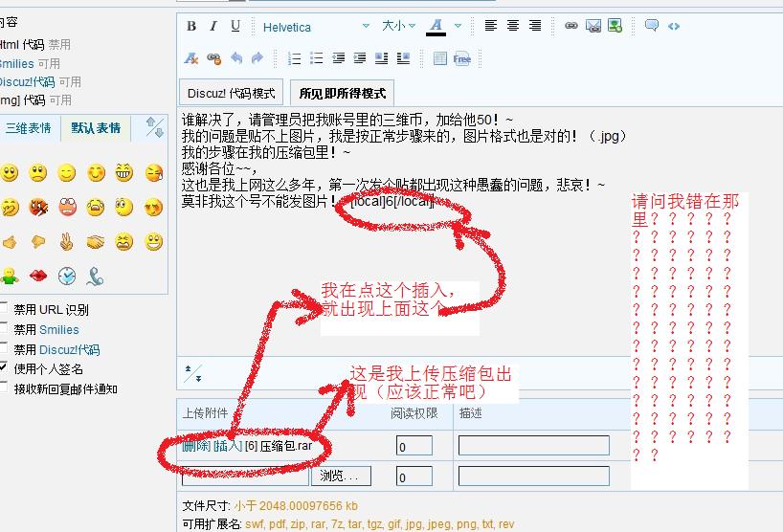Viewport: 783px width, 532px height.
Task: Remove text formatting with the eraser A icon
Action: click(x=190, y=58)
